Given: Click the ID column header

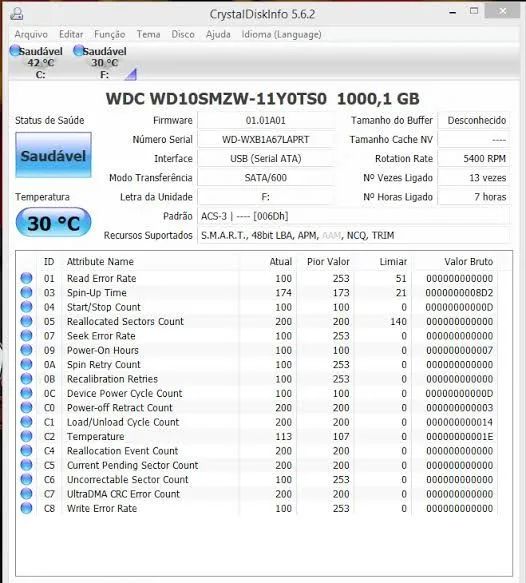Looking at the screenshot, I should (x=49, y=262).
